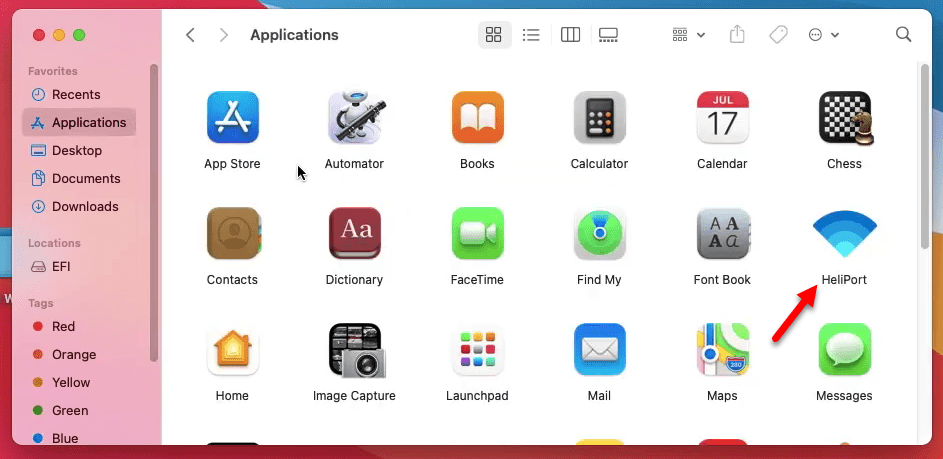This screenshot has height=459, width=943.
Task: Switch to icon grid view
Action: point(494,35)
